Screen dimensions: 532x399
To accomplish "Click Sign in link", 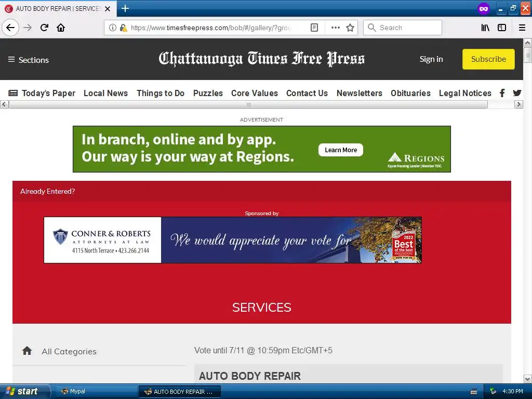I will tap(431, 59).
